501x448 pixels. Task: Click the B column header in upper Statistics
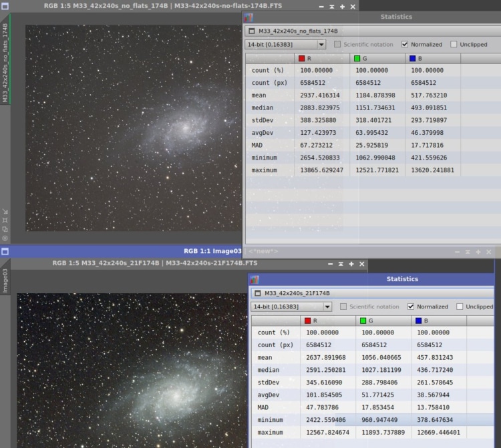(433, 59)
